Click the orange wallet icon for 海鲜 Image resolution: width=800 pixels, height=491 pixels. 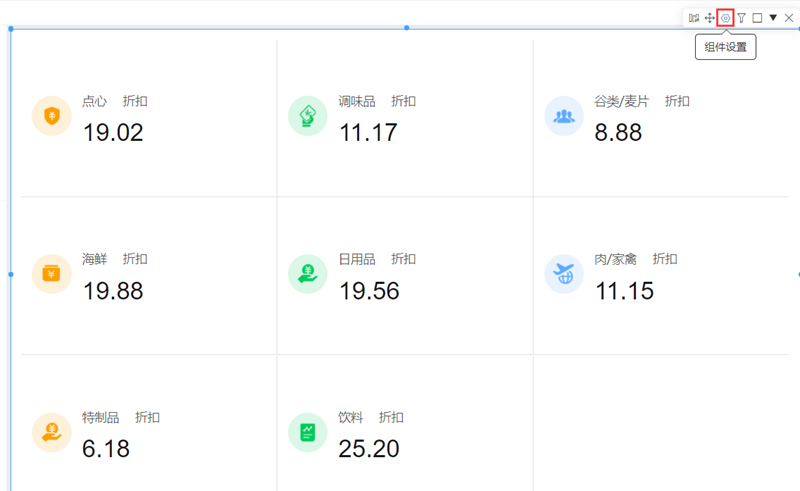[x=52, y=274]
